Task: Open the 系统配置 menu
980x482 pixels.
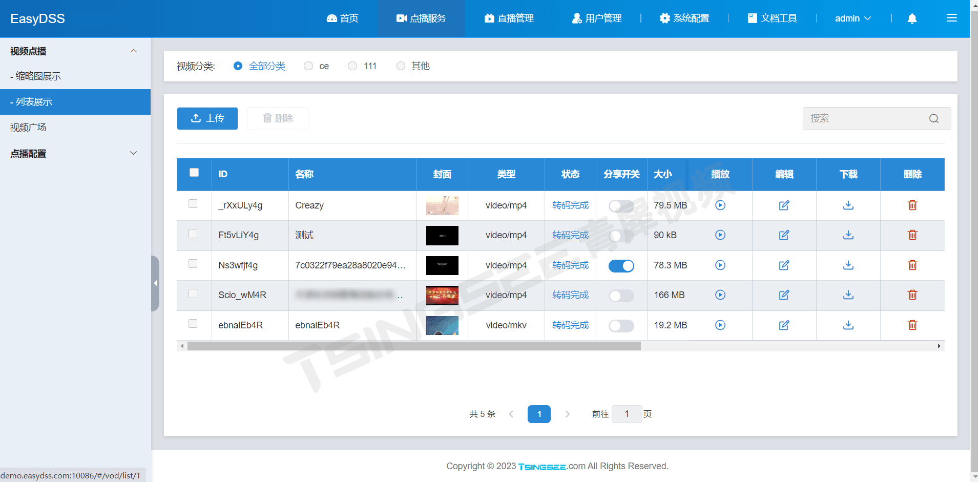Action: click(x=684, y=18)
